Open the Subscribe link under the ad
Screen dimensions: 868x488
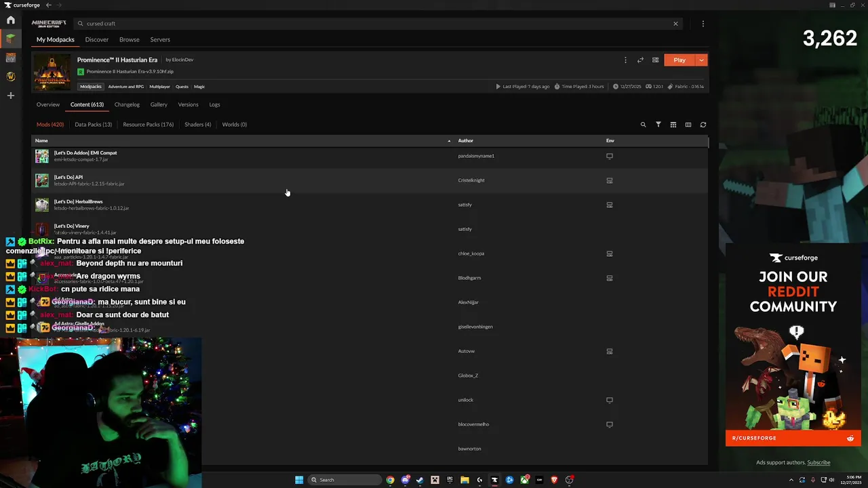tap(818, 463)
